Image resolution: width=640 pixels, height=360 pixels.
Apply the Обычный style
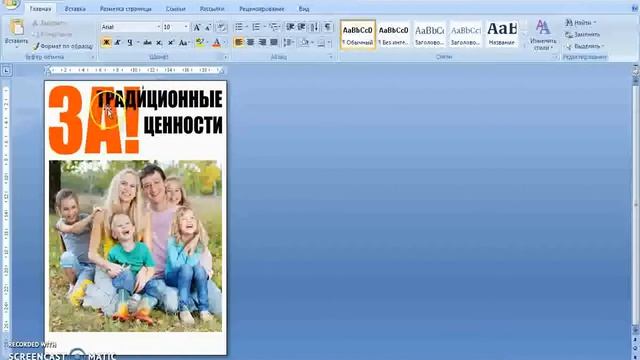[x=358, y=34]
